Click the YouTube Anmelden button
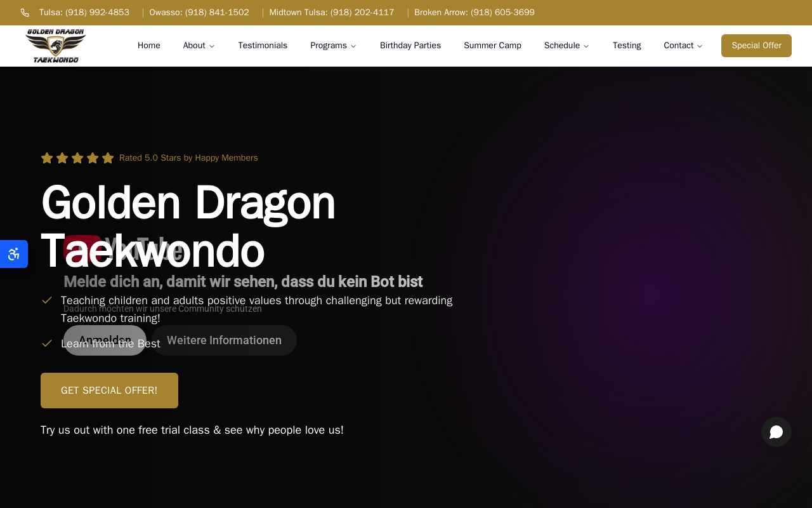This screenshot has height=508, width=812. coord(105,340)
